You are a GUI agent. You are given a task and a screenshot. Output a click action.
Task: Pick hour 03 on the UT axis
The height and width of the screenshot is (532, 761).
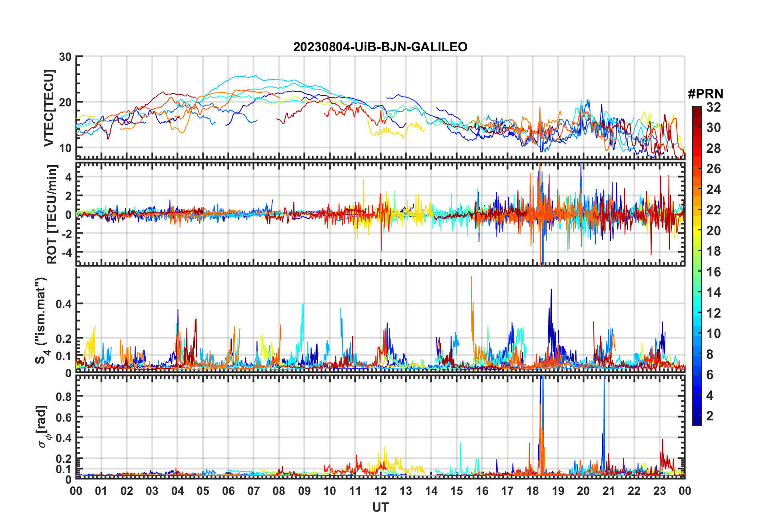point(152,491)
